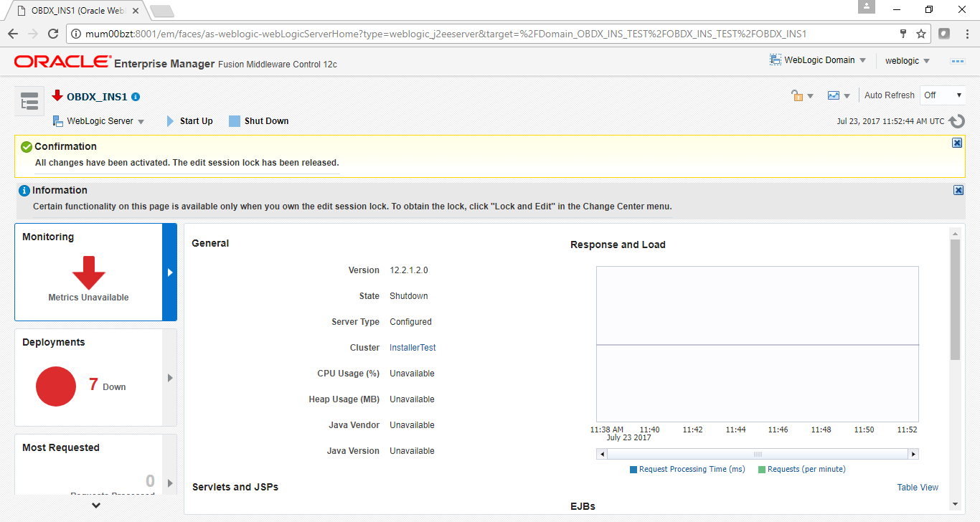Click the scrollbar down arrow
This screenshot has height=522, width=980.
point(955,504)
